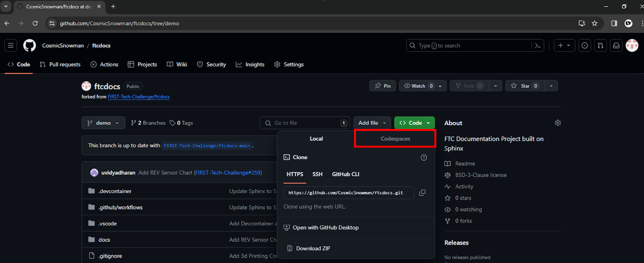
Task: Open the FIRST-Tech-Challenge#259 pull request link
Action: click(x=228, y=172)
